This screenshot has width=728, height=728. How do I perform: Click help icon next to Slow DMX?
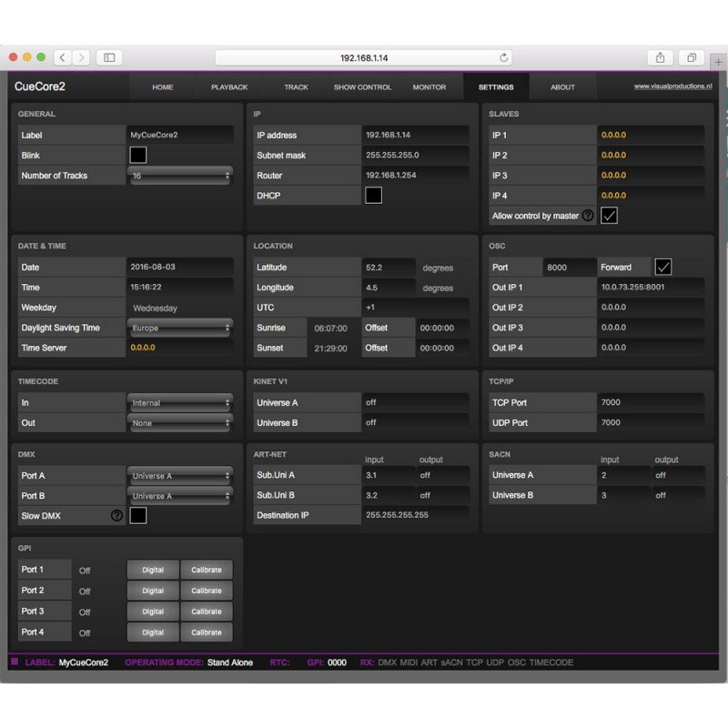click(x=116, y=515)
